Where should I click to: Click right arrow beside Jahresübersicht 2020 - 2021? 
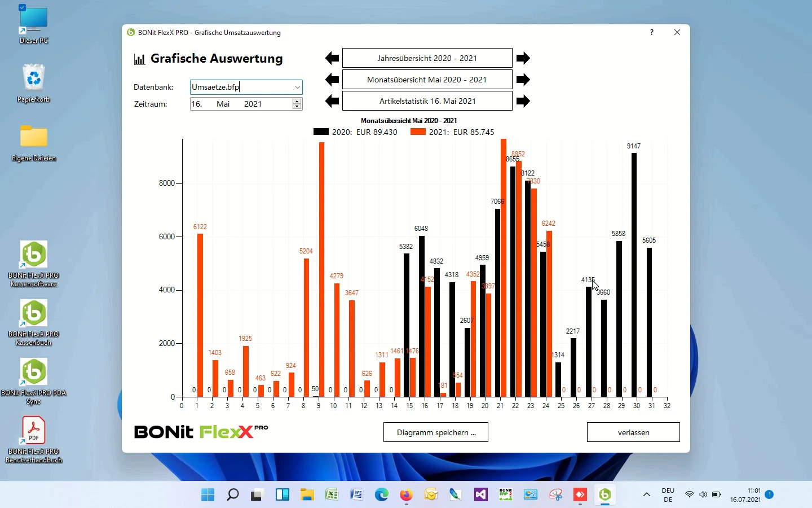(523, 58)
